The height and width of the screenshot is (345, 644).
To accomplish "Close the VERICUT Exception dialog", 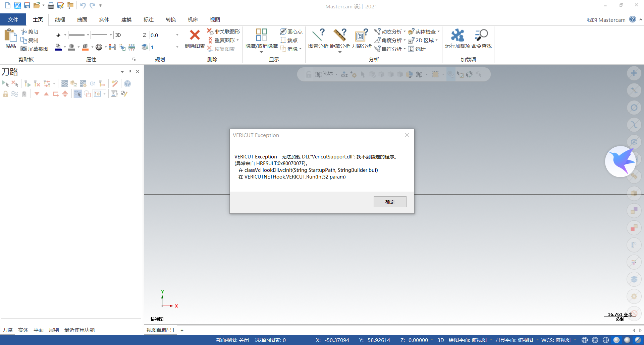I will (x=407, y=135).
